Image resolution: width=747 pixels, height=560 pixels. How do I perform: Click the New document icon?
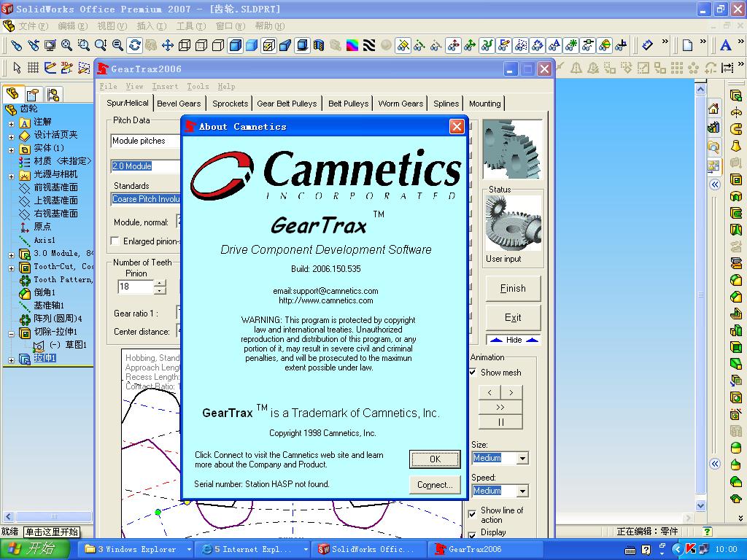click(x=687, y=45)
